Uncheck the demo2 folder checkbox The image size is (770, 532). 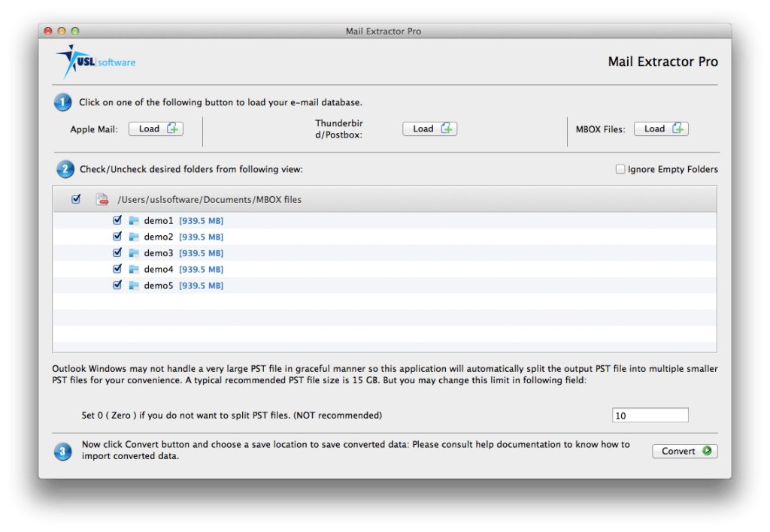[x=117, y=236]
